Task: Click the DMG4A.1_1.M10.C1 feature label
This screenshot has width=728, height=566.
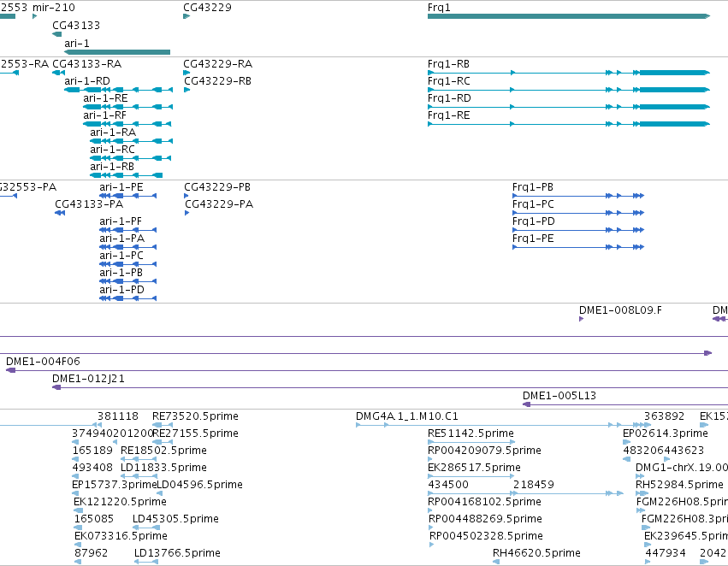Action: click(407, 416)
